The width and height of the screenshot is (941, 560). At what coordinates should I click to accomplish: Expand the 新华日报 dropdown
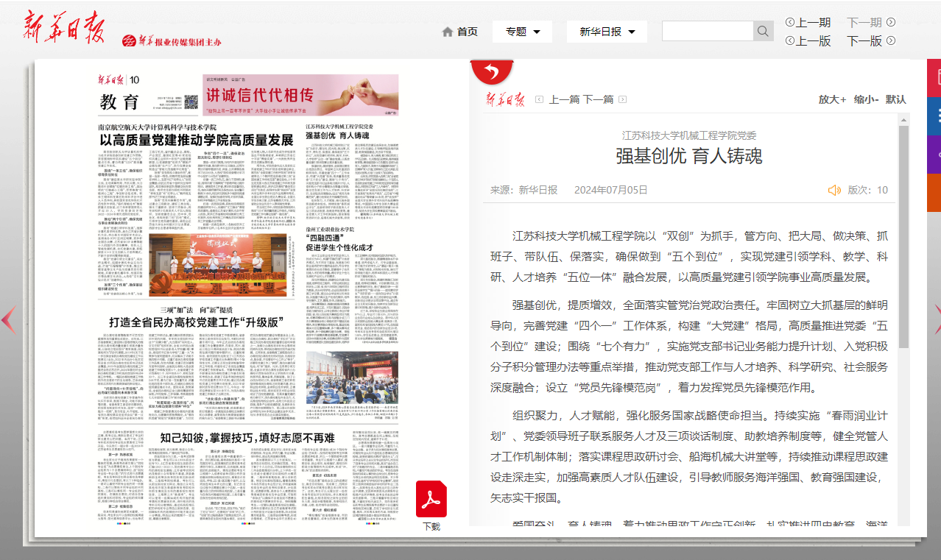coord(607,32)
